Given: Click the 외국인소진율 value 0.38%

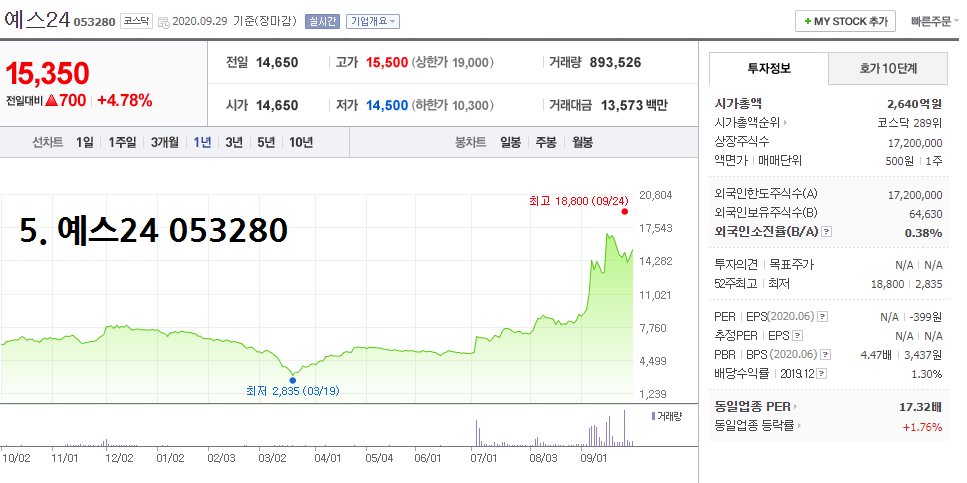Looking at the screenshot, I should pos(923,233).
